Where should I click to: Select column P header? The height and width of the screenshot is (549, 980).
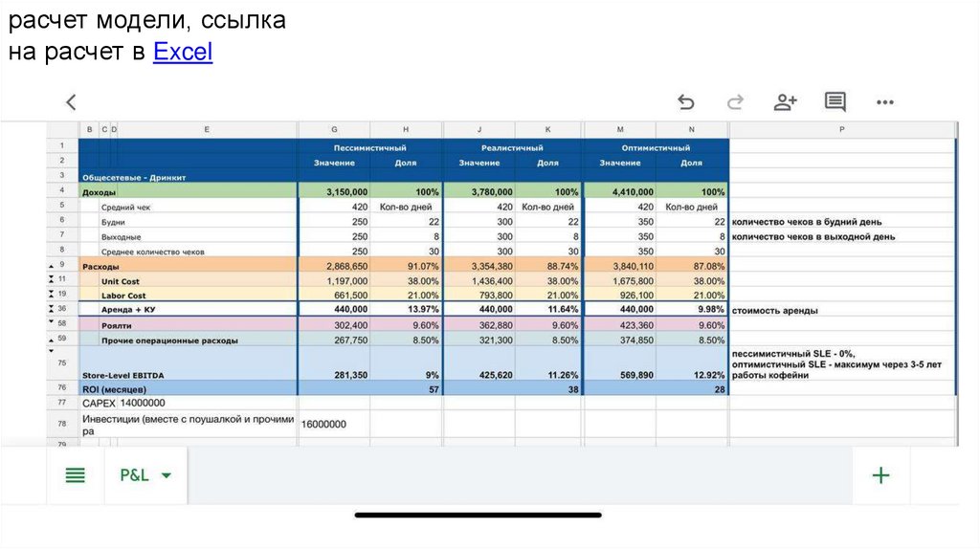[x=842, y=129]
